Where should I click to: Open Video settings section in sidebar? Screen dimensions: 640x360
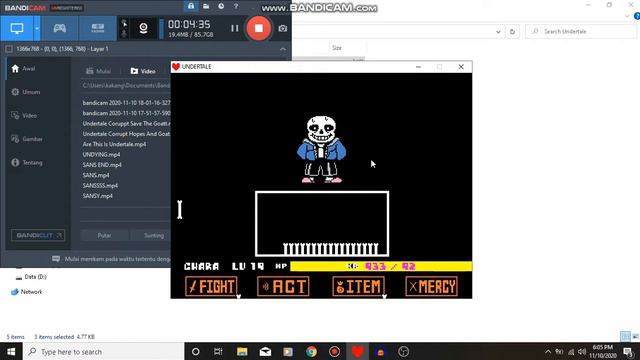click(24, 116)
